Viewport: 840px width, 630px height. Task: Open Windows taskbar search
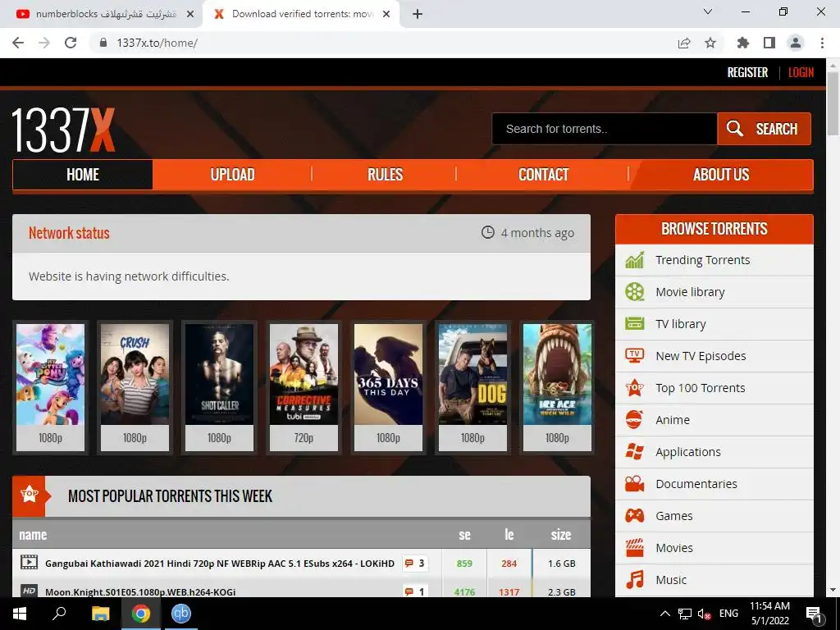[59, 614]
